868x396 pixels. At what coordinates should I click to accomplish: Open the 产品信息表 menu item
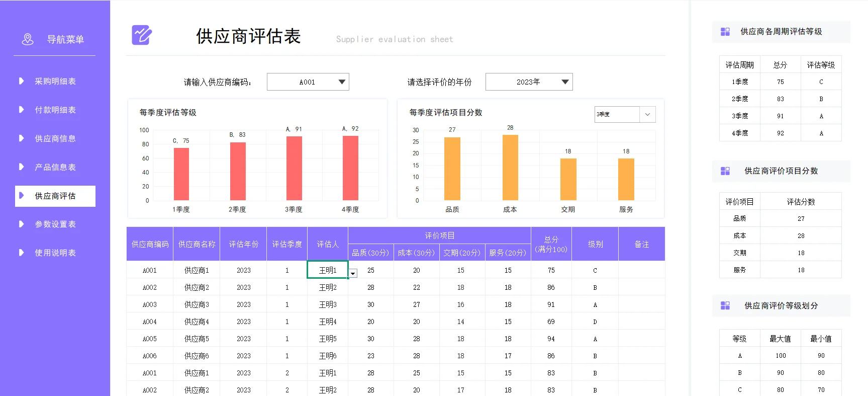coord(55,167)
